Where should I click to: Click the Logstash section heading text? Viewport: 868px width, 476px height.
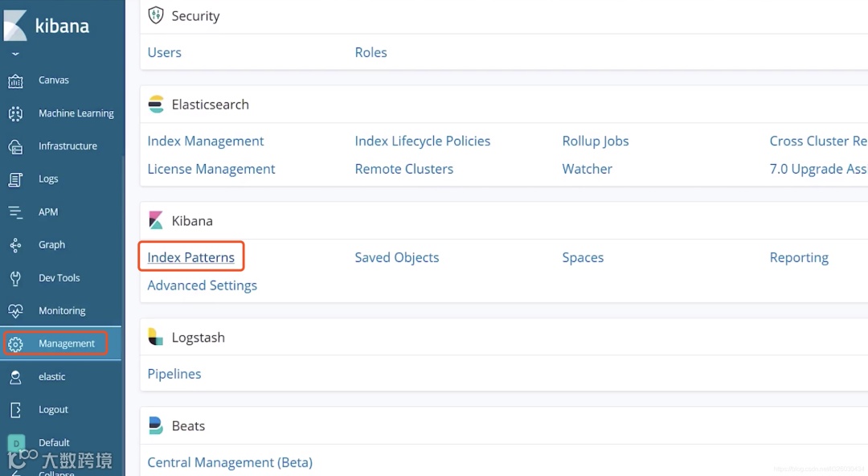click(199, 338)
